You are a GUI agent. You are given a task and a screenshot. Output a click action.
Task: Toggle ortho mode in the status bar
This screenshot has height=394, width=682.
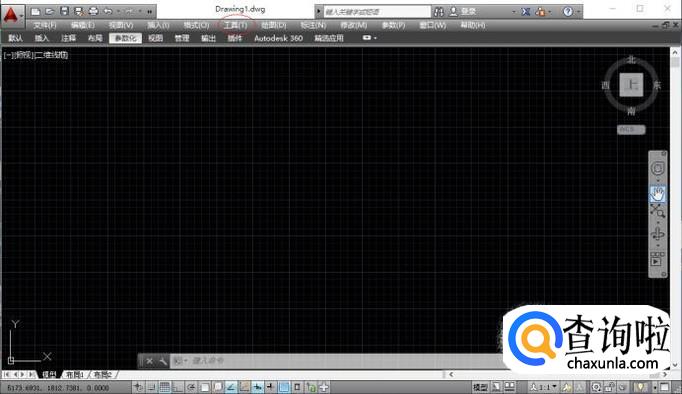[177, 387]
